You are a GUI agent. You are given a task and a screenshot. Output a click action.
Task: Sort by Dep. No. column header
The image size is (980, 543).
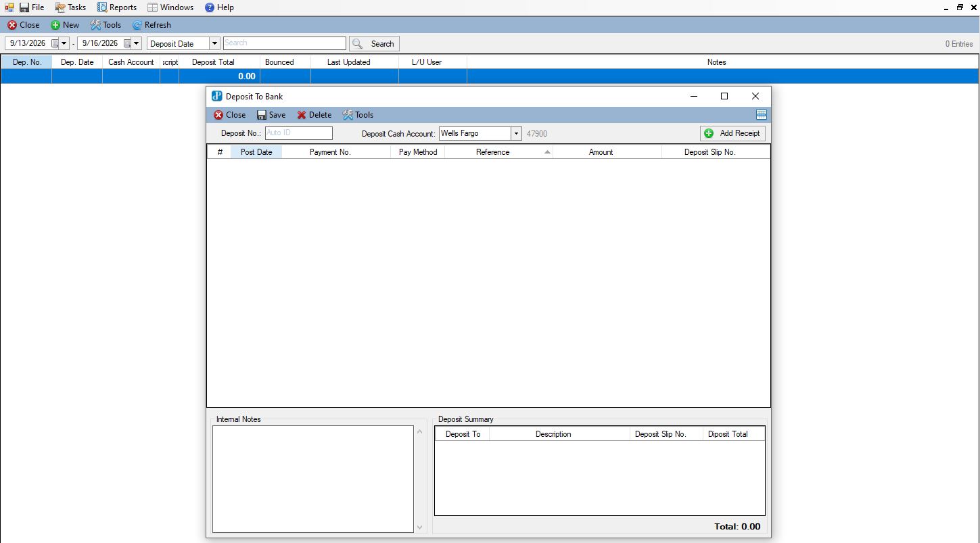click(x=26, y=62)
